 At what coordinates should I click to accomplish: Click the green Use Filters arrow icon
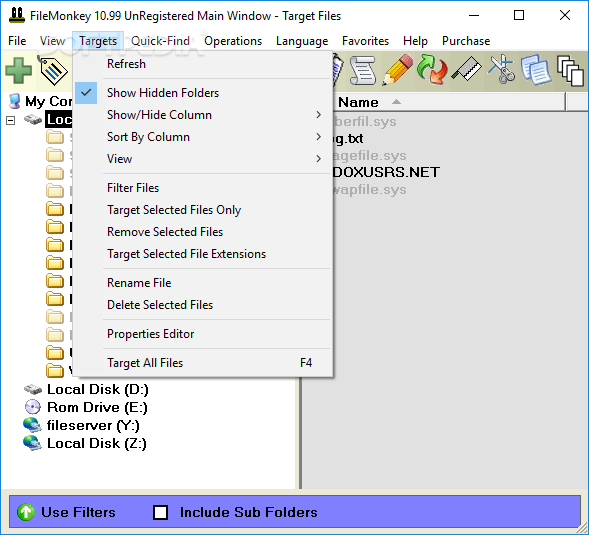(26, 512)
